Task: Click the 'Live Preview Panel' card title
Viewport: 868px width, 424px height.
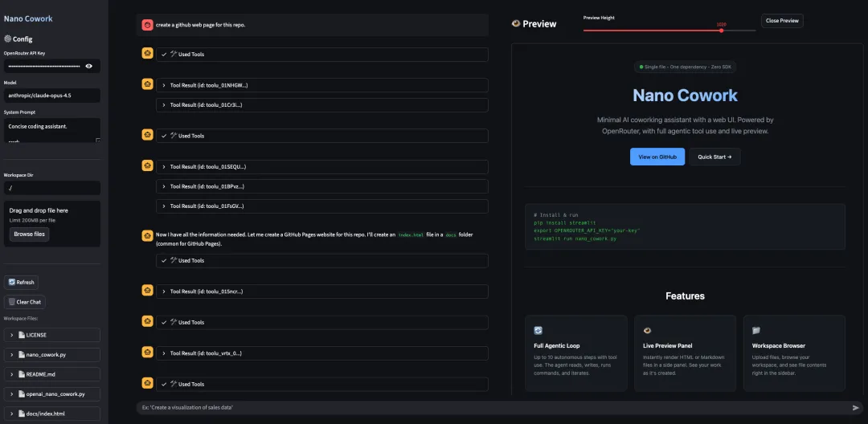Action: coord(668,345)
